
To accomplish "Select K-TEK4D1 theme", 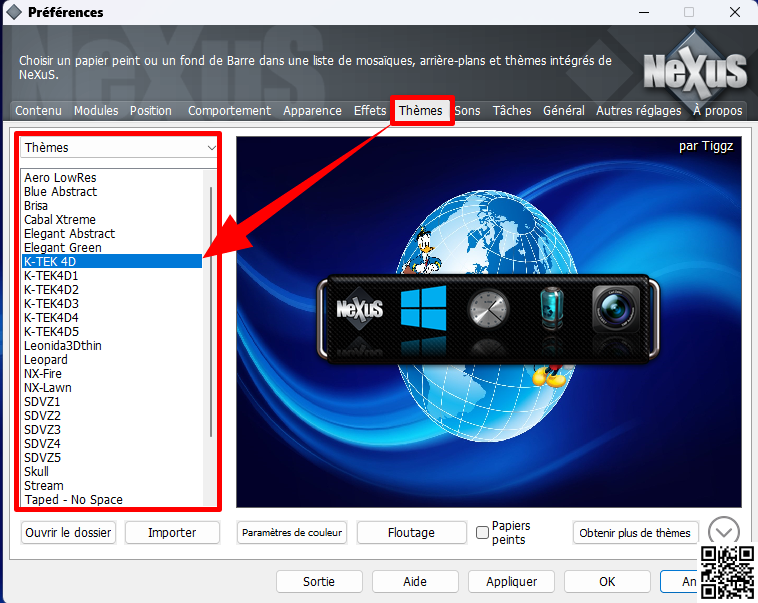I will tap(112, 276).
